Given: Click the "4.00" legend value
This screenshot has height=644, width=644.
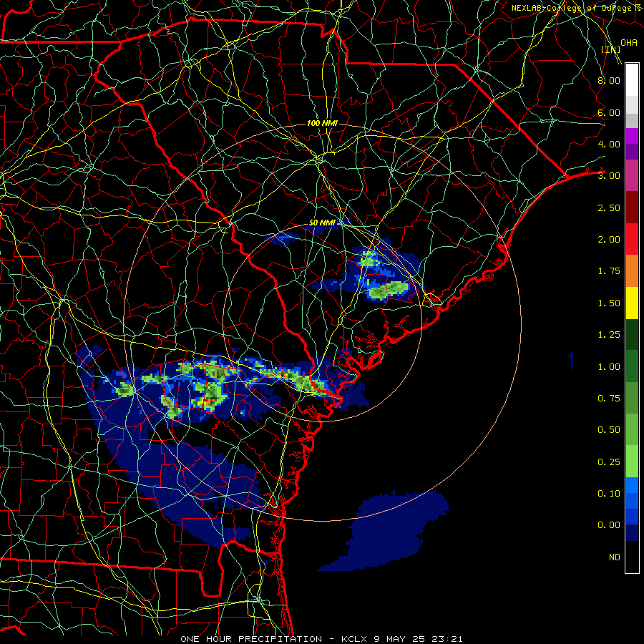Looking at the screenshot, I should pyautogui.click(x=609, y=144).
